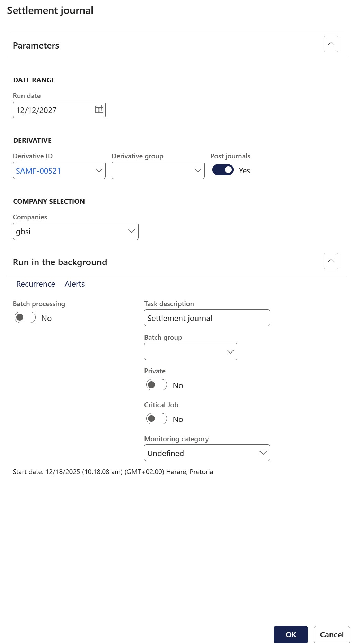
Task: Open the Alerts tab
Action: coord(74,284)
